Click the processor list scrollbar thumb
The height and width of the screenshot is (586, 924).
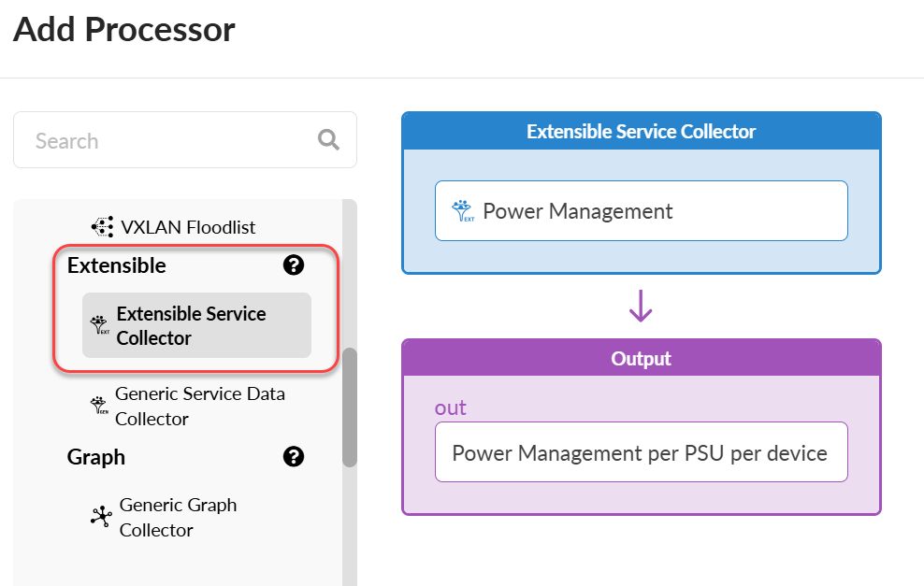[350, 407]
